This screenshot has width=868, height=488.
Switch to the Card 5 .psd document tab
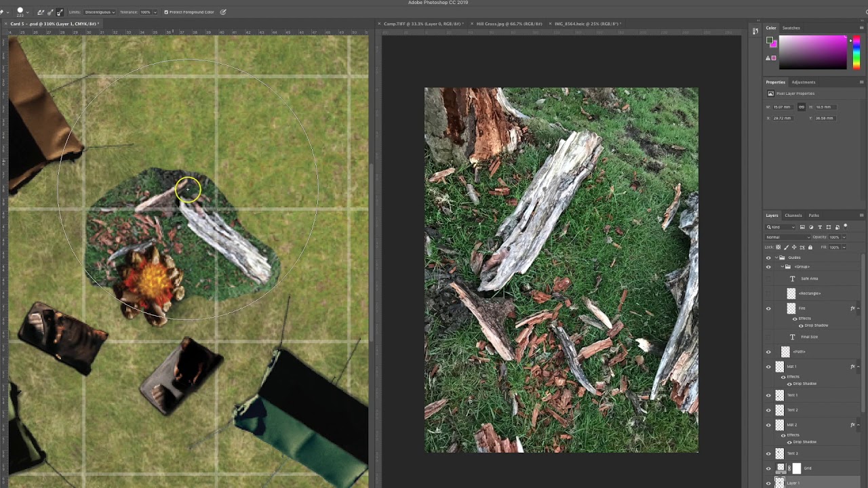point(55,24)
